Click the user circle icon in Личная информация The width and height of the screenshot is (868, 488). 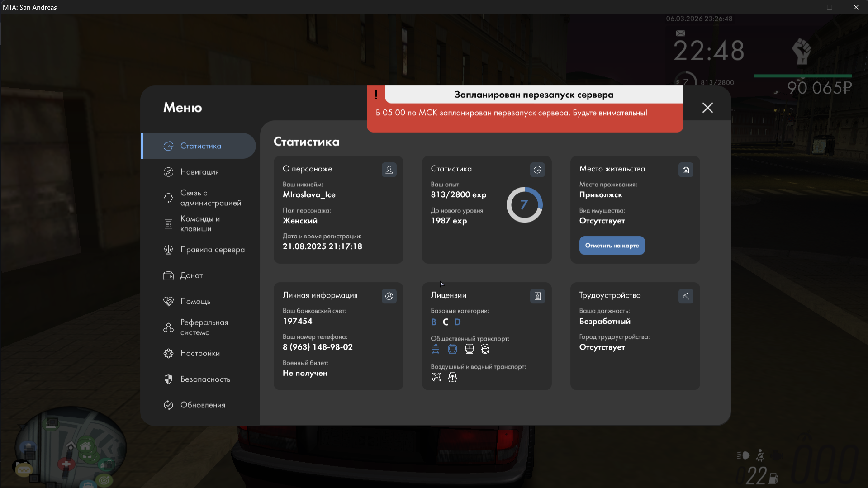point(389,296)
